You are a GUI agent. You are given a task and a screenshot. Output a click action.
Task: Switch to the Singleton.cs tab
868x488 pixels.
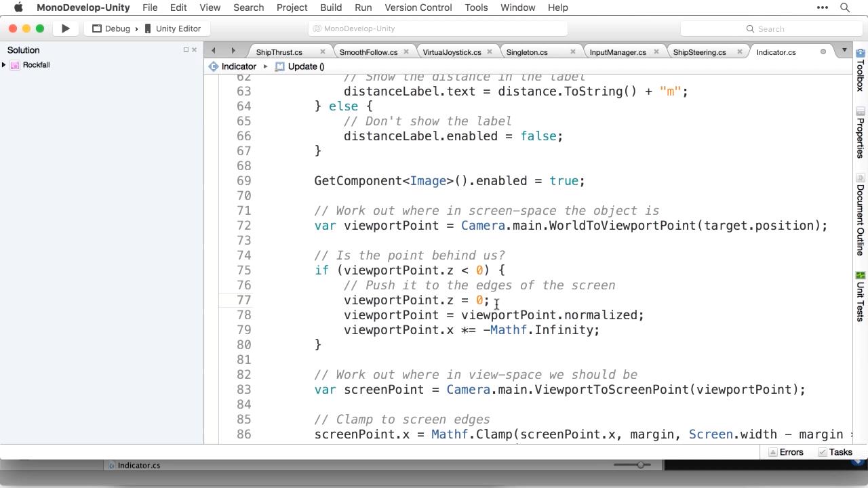[x=527, y=52]
